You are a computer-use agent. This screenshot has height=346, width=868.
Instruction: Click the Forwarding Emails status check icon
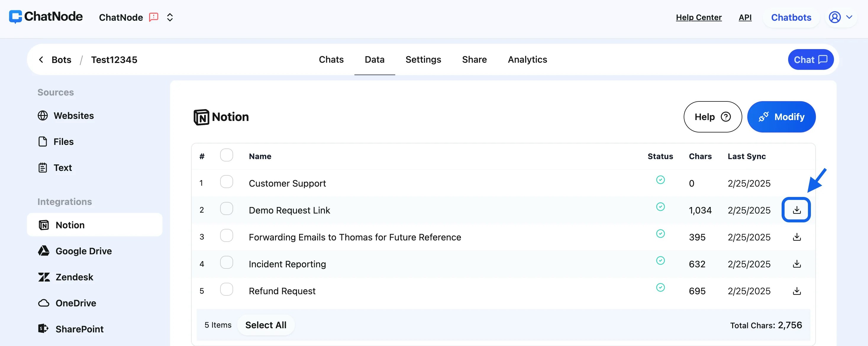tap(660, 234)
